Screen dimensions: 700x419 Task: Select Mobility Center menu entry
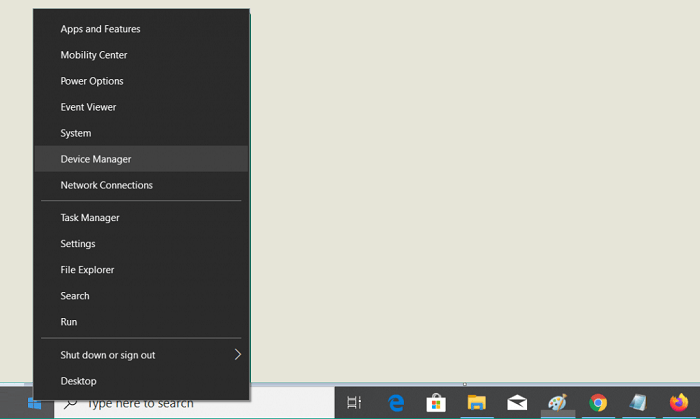click(x=141, y=55)
